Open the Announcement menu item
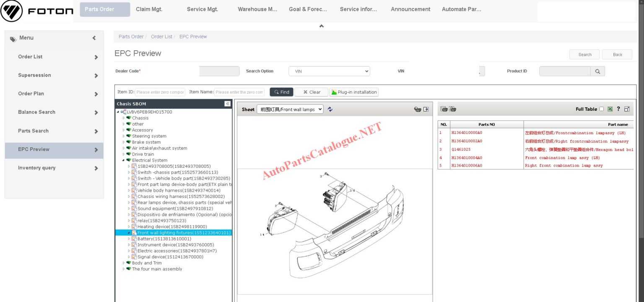This screenshot has height=302, width=644. pos(410,9)
